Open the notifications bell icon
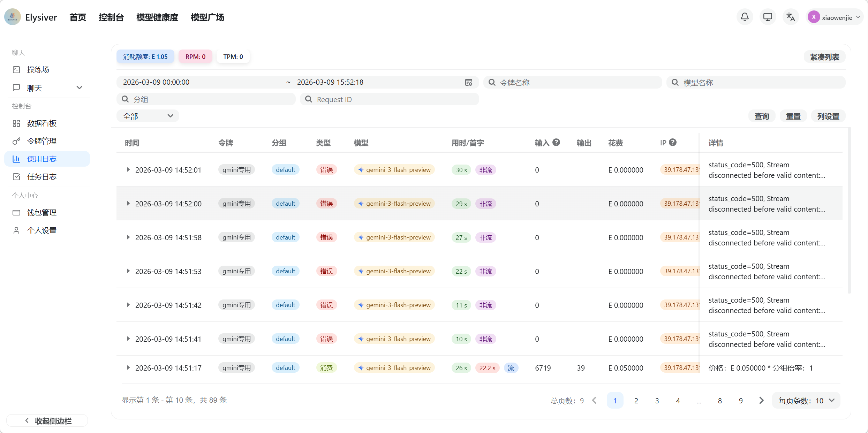Viewport: 868px width, 433px height. (745, 17)
